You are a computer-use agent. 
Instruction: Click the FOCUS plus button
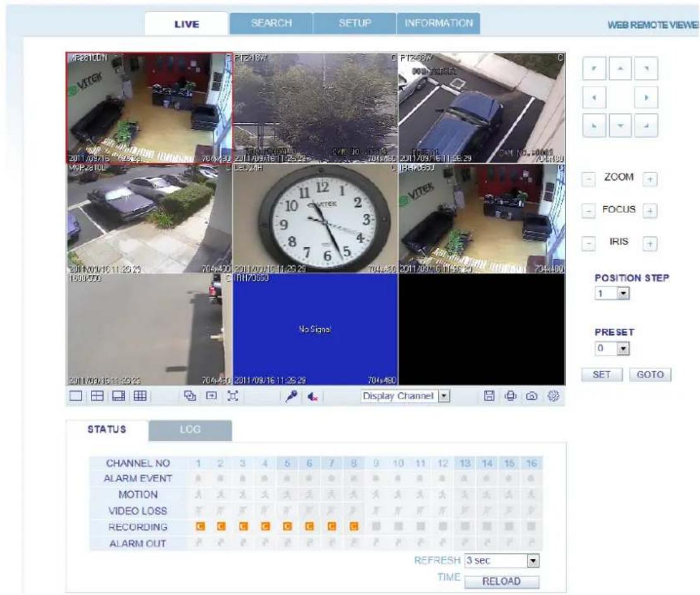coord(650,211)
